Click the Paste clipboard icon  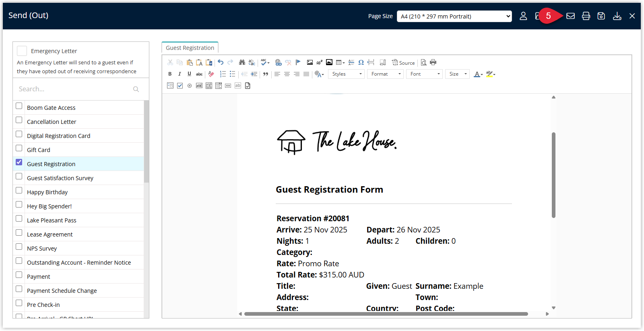click(190, 62)
